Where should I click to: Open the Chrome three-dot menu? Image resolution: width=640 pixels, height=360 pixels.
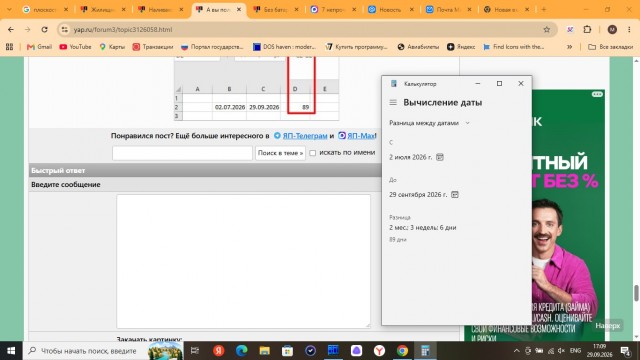pyautogui.click(x=629, y=29)
